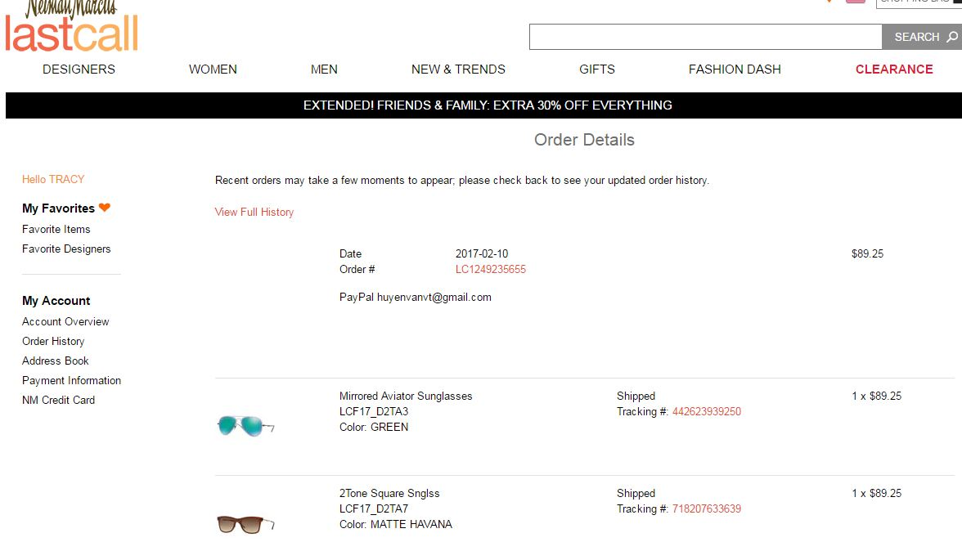Select Favorite Designers in sidebar

66,249
